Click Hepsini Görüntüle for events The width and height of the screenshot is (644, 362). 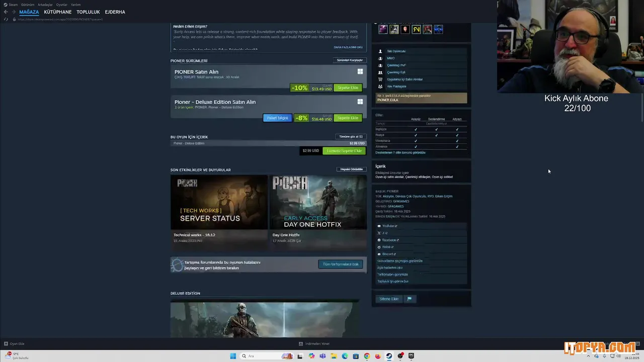[x=351, y=169]
